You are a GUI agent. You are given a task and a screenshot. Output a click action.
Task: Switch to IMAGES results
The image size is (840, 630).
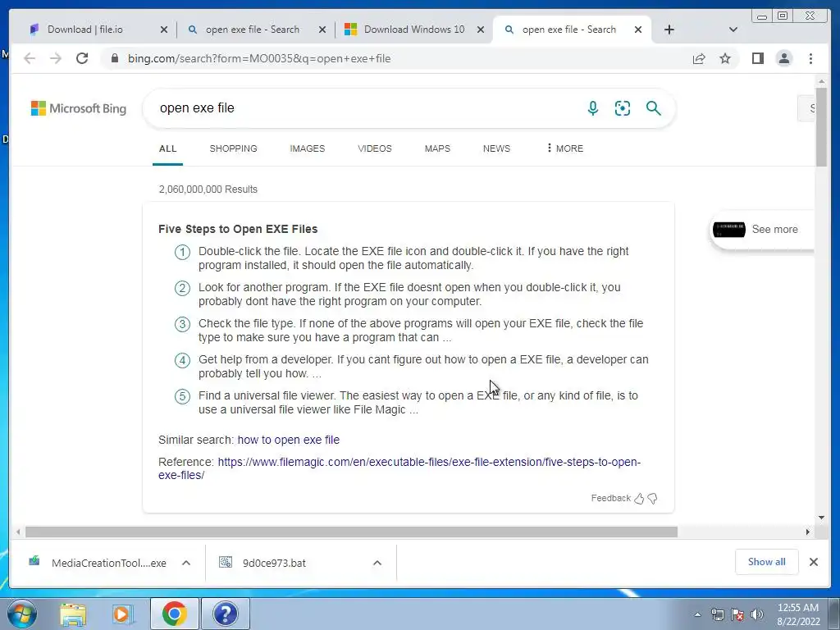(x=308, y=148)
